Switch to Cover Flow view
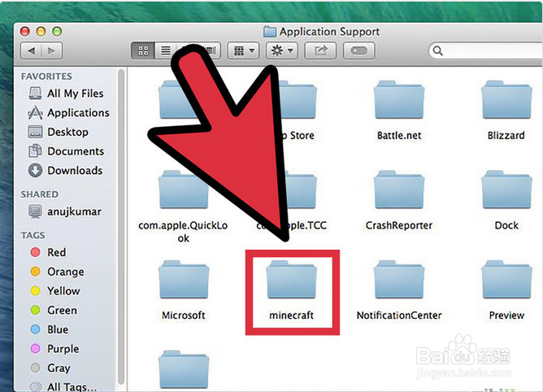543x392 pixels. pyautogui.click(x=211, y=51)
